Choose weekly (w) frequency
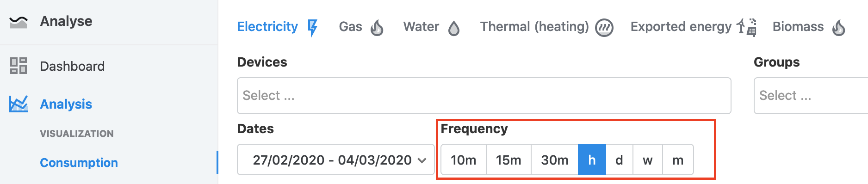Viewport: 868px width, 184px height. (x=648, y=160)
